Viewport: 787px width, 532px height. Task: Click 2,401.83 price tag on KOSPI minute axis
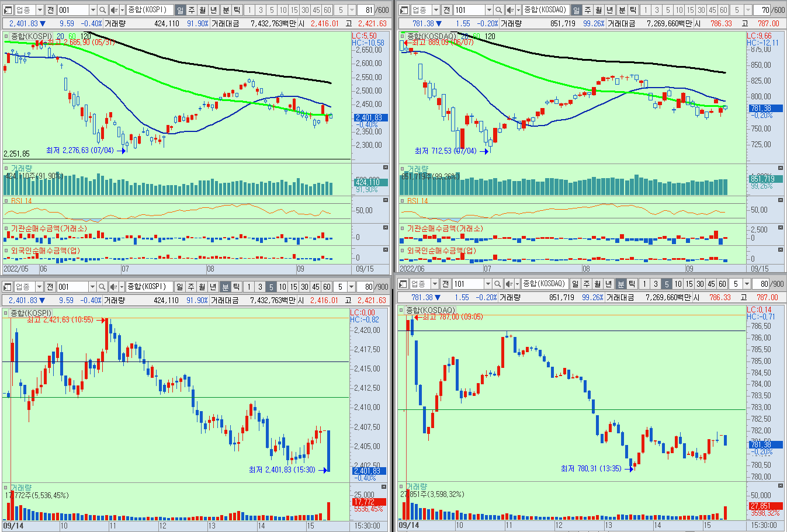coord(368,471)
